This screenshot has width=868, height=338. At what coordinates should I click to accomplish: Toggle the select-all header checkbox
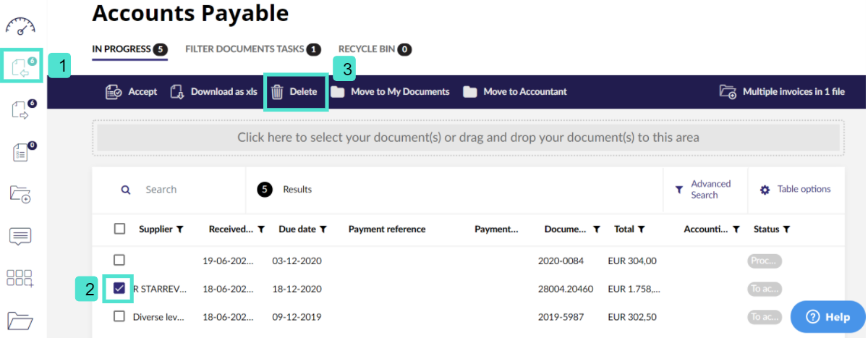click(119, 229)
